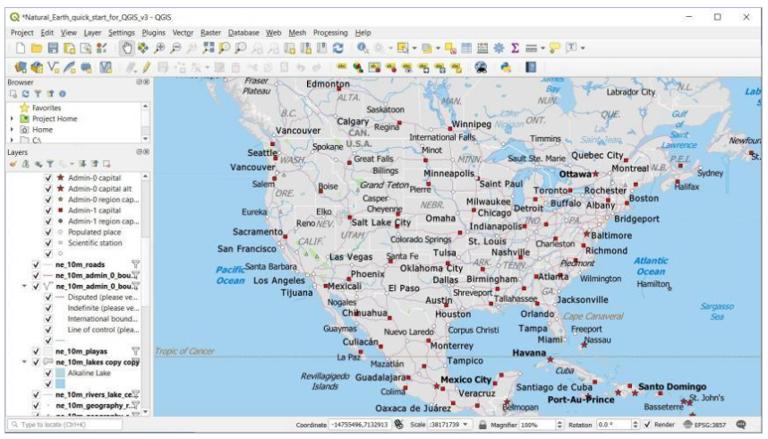Screen dimensions: 768x439
Task: Click the Filter Legend icon in Layers panel
Action: coord(50,164)
